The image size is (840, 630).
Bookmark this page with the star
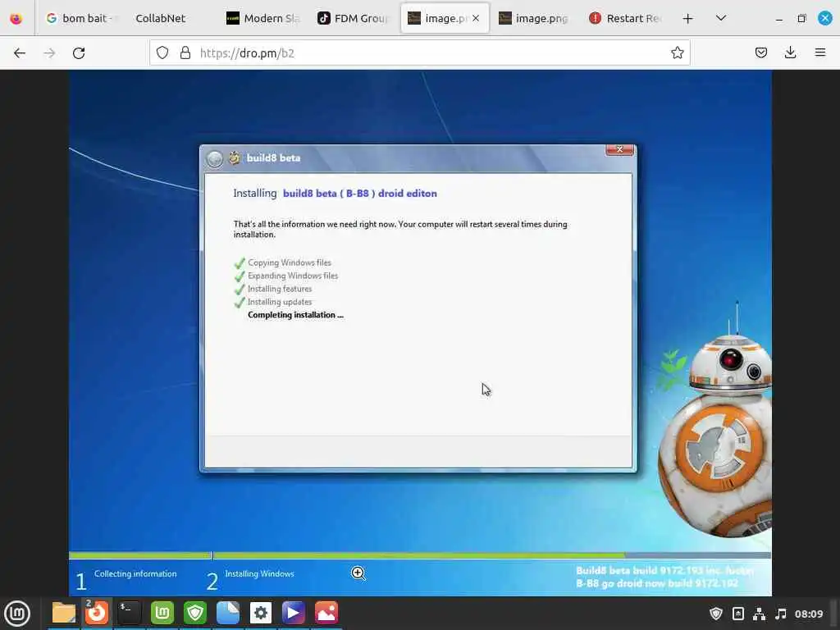point(677,52)
